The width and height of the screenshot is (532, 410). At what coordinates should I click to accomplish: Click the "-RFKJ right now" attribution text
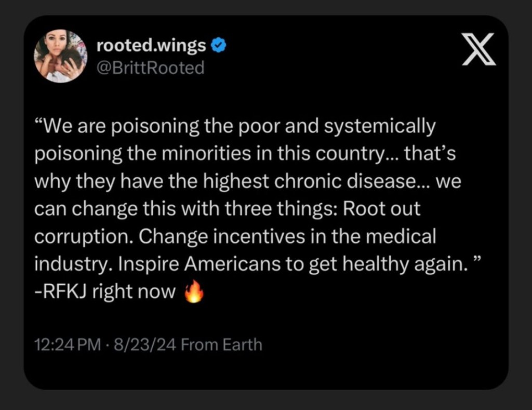105,292
